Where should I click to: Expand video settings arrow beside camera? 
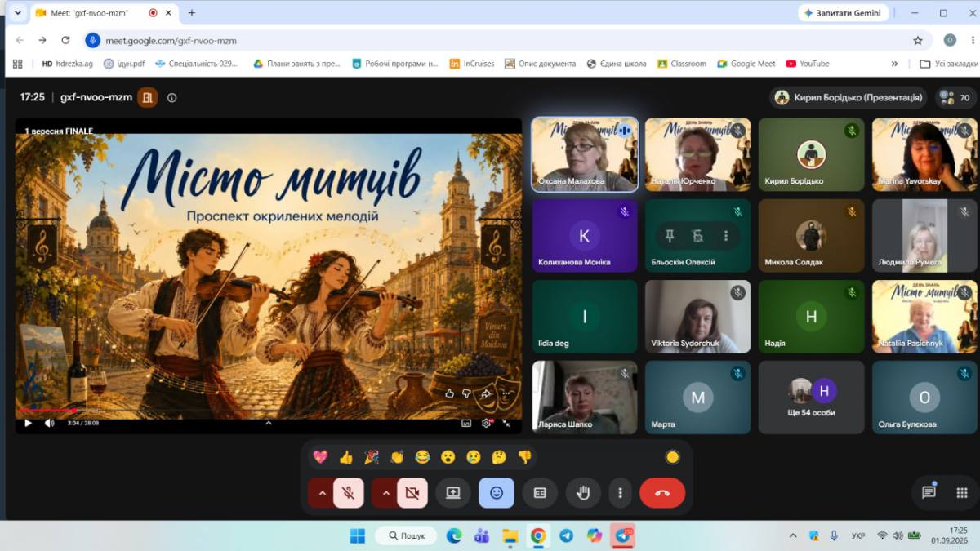[x=385, y=493]
